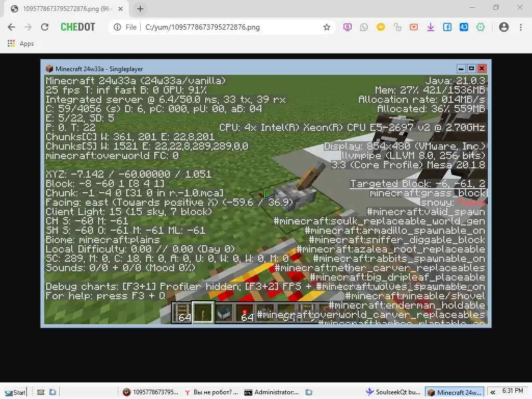The height and width of the screenshot is (399, 532).
Task: Click the selected lever hotbar slot
Action: (x=203, y=312)
